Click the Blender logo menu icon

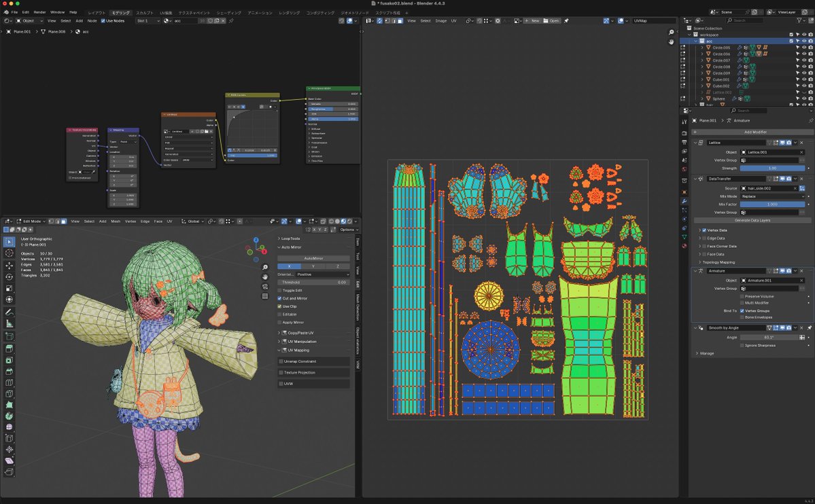pos(5,12)
